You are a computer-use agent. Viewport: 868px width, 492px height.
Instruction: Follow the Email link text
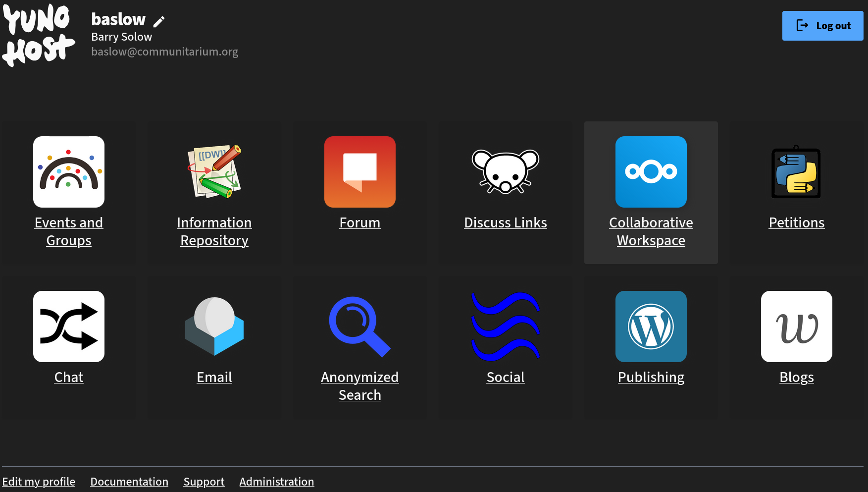click(214, 377)
